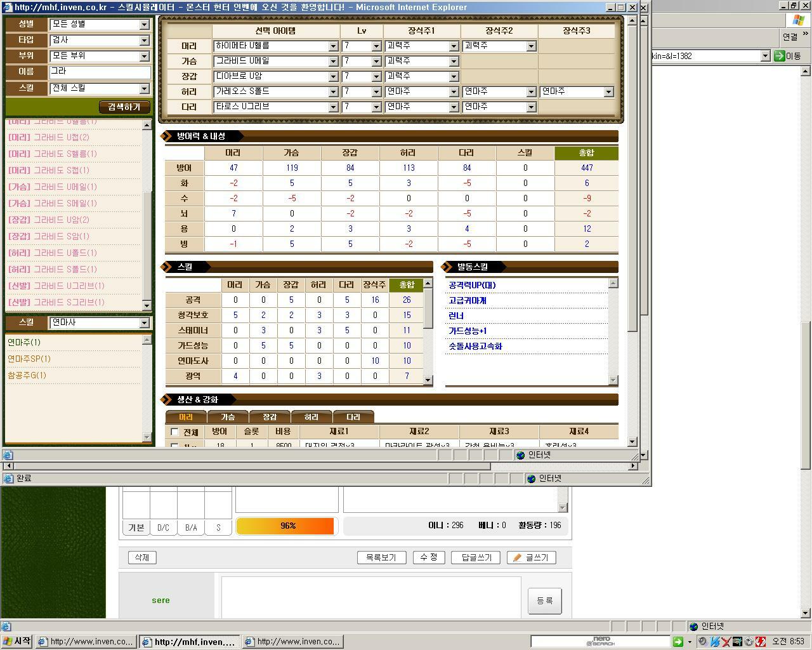Image resolution: width=812 pixels, height=650 pixels.
Task: Click the green Go arrow beside address bar
Action: point(780,56)
